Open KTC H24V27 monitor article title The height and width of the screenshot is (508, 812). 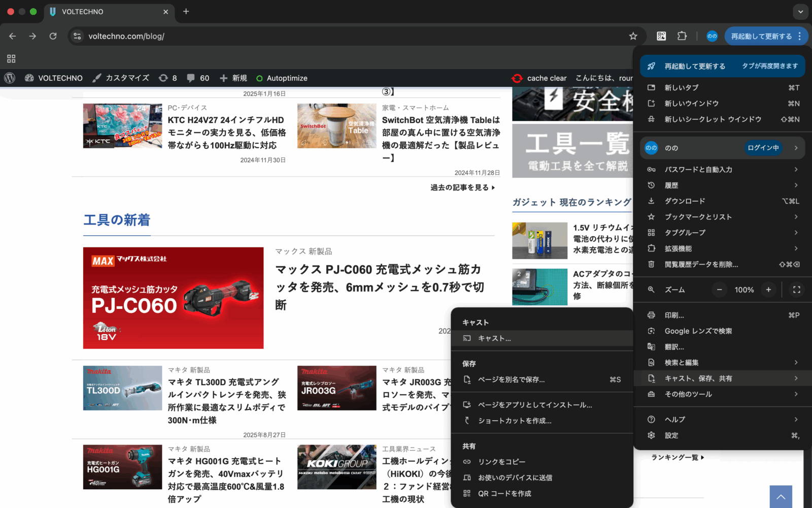[227, 133]
